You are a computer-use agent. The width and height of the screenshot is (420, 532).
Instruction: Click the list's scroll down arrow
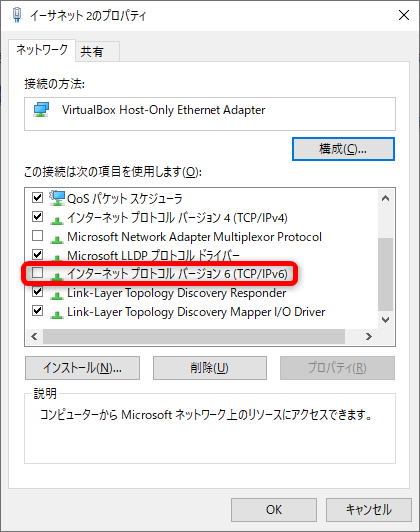coord(385,320)
